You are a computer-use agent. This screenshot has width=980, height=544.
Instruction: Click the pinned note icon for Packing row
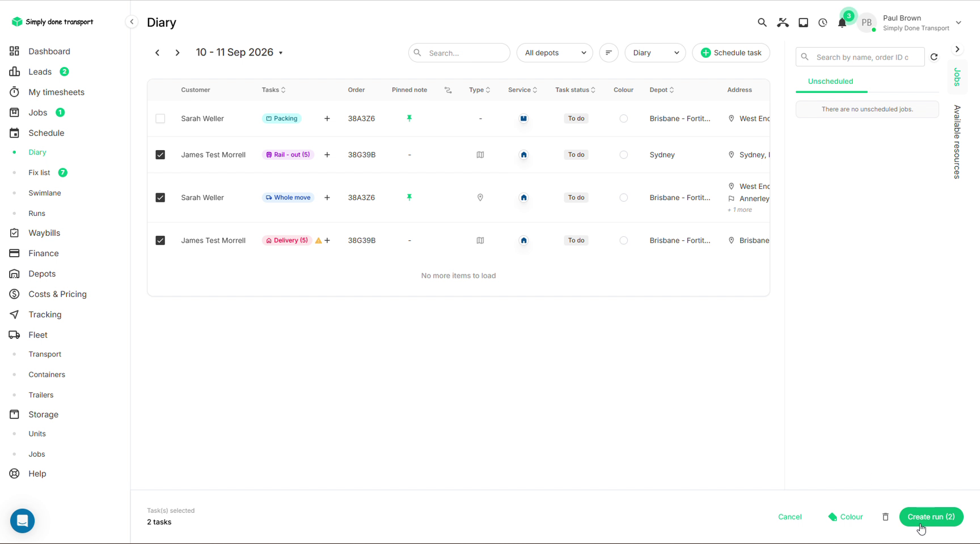pos(409,118)
